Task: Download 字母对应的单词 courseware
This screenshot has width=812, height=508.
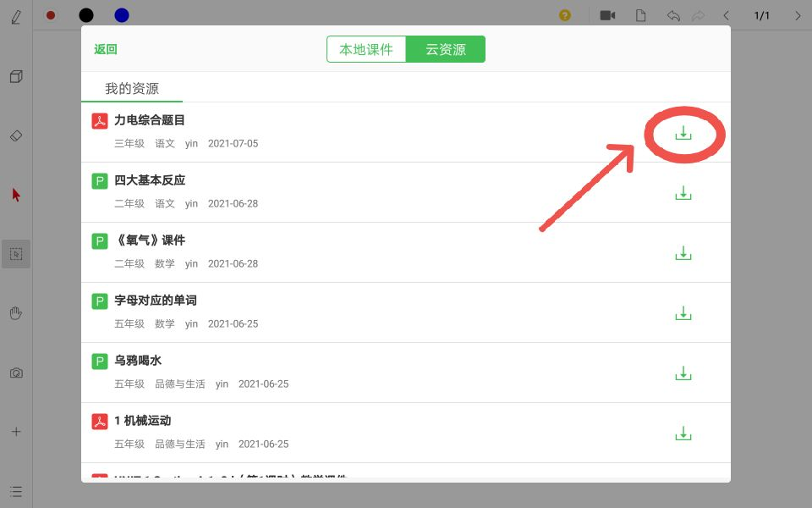Action: point(683,313)
